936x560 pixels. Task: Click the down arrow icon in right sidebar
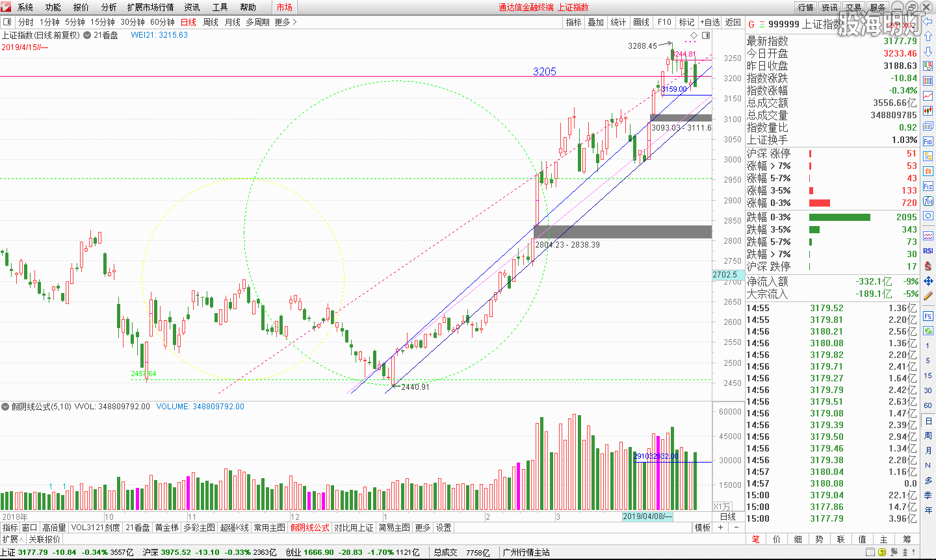[x=928, y=51]
